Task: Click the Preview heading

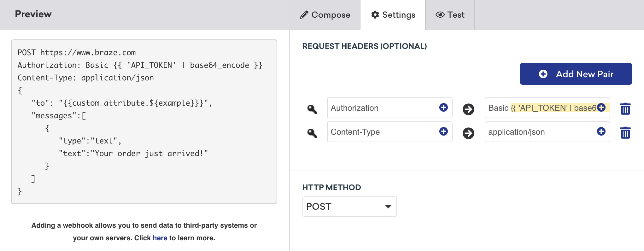Action: click(33, 14)
